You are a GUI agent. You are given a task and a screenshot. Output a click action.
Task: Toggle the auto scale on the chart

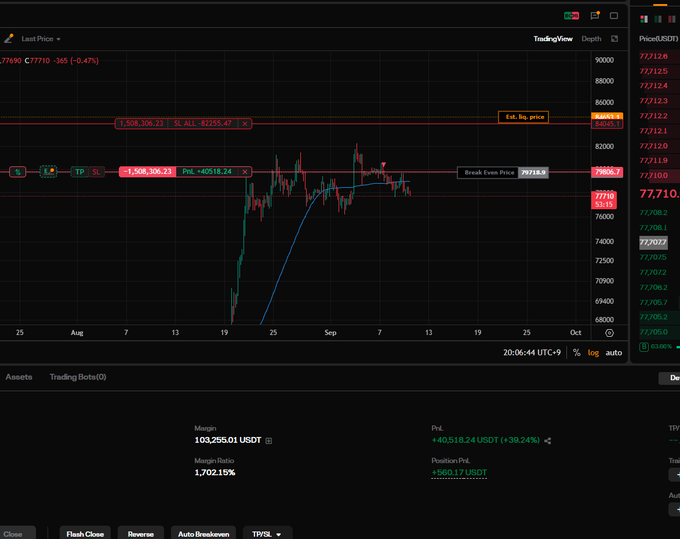point(614,353)
